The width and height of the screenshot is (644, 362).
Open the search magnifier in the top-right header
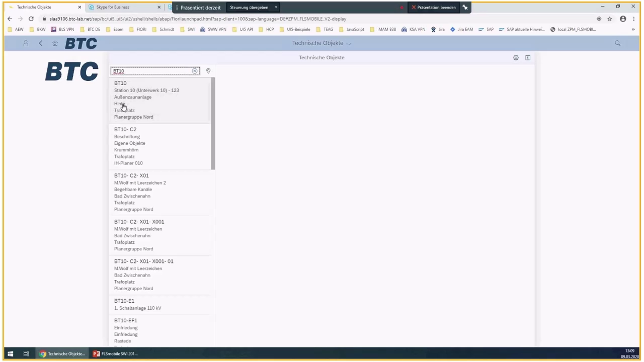(617, 43)
